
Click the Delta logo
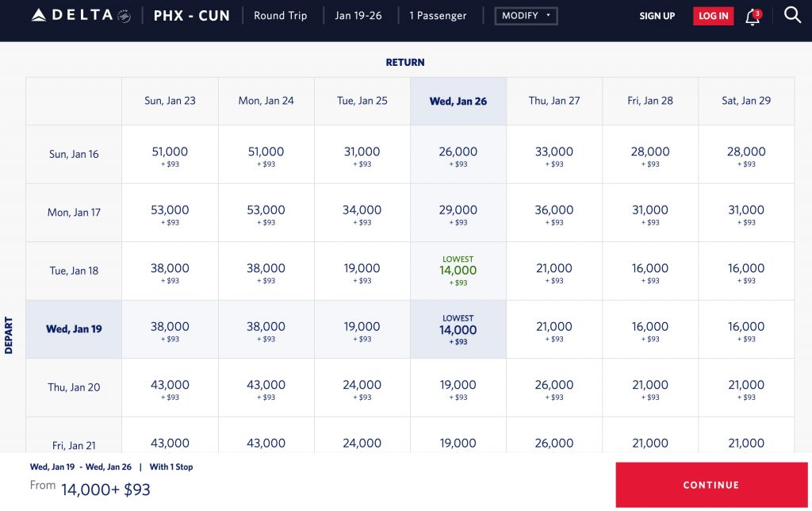coord(80,16)
